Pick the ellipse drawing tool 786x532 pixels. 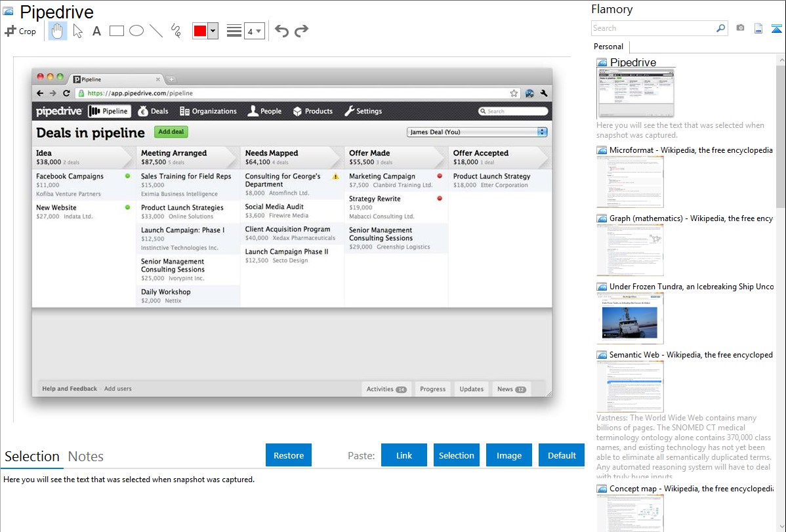(x=136, y=31)
